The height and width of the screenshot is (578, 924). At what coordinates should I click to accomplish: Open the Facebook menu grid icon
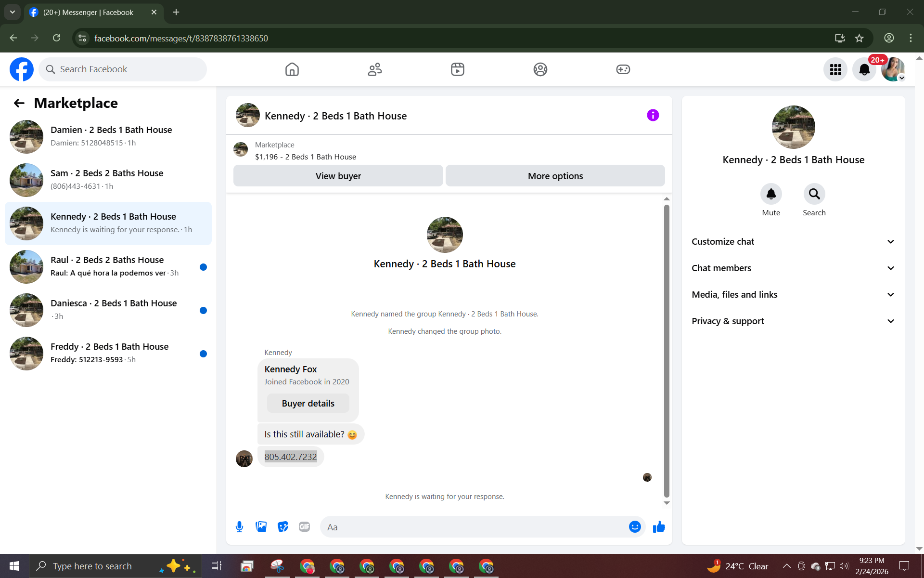click(x=835, y=70)
